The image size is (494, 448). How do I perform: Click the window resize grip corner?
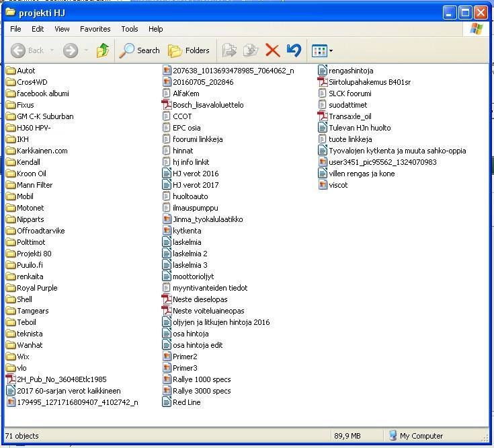[x=485, y=438]
